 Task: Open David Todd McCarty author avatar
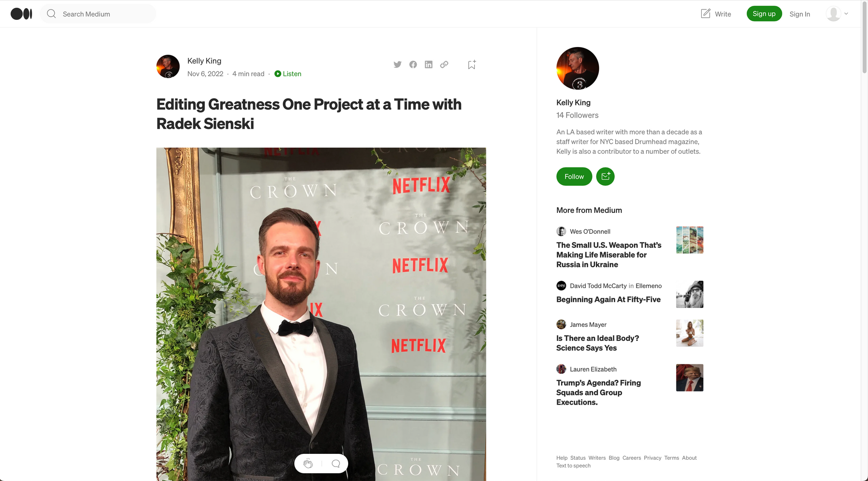tap(561, 286)
